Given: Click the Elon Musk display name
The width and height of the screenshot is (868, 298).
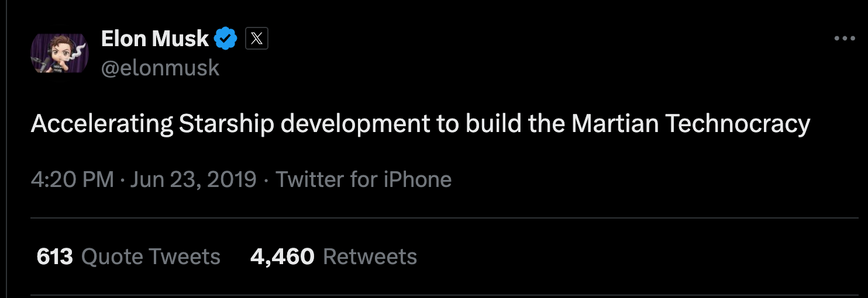Looking at the screenshot, I should [x=155, y=39].
